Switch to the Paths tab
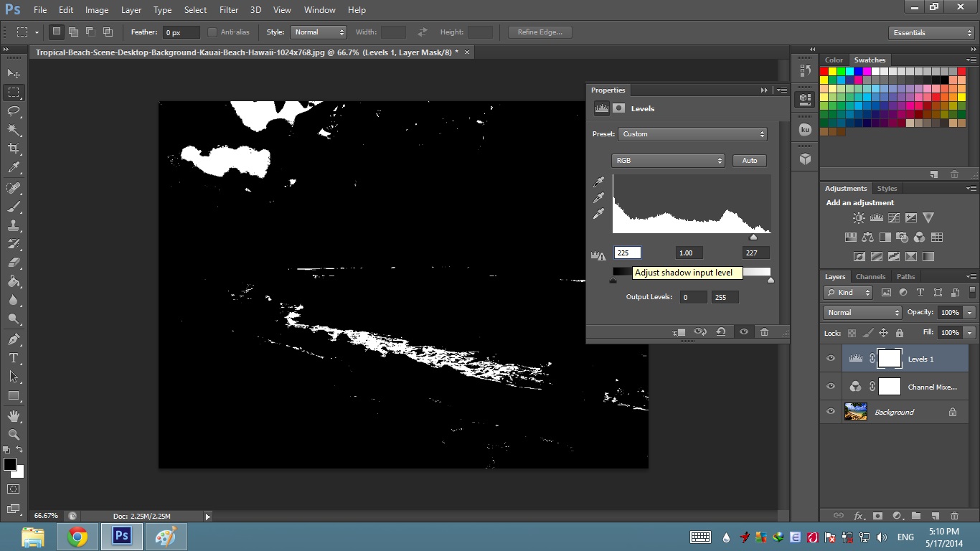 (x=906, y=277)
